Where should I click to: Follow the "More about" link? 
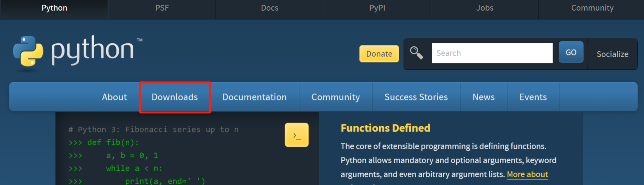tap(527, 174)
